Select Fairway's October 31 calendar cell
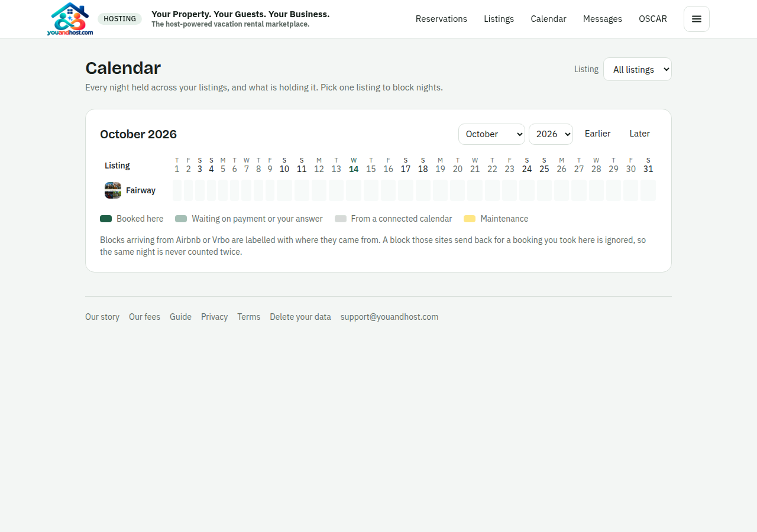757x532 pixels. (648, 190)
